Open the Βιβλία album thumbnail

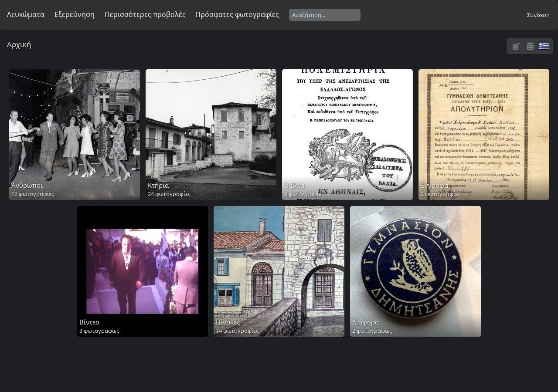point(347,135)
